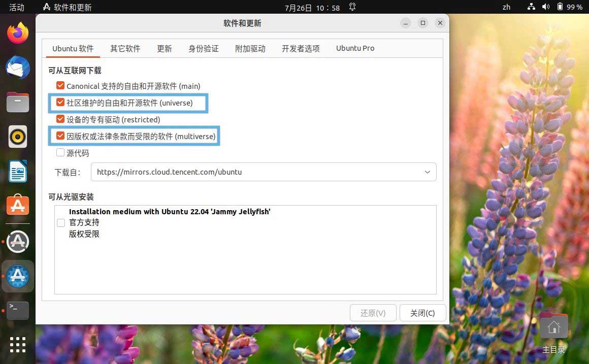The width and height of the screenshot is (589, 364).
Task: Show the Applications grid
Action: pos(18,345)
